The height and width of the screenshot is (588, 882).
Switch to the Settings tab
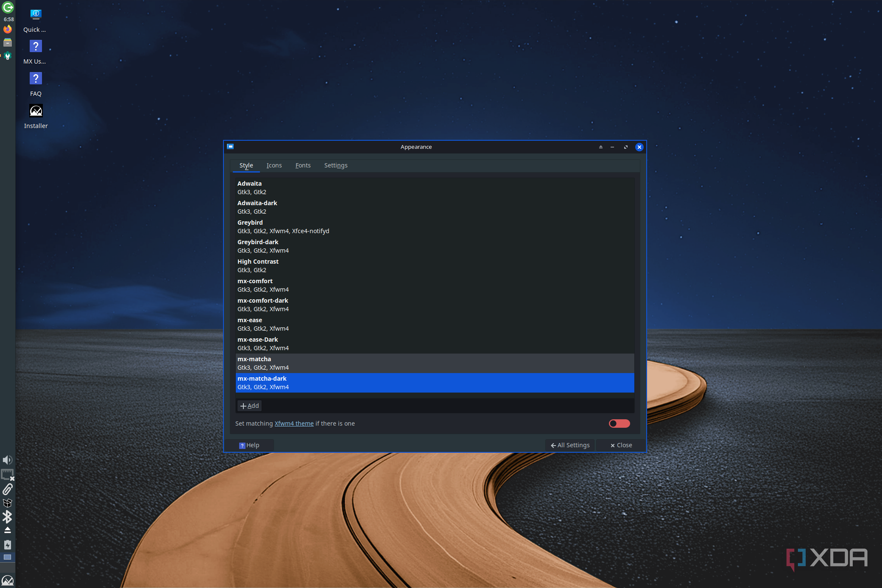(336, 165)
